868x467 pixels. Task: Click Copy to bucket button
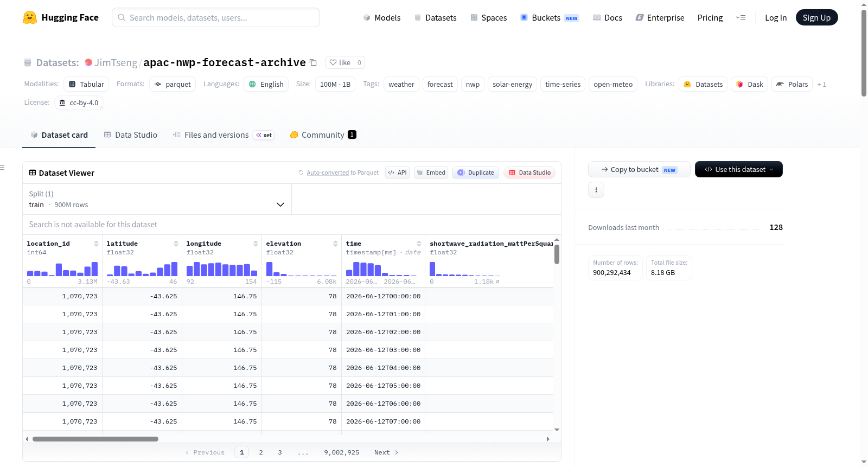click(639, 169)
